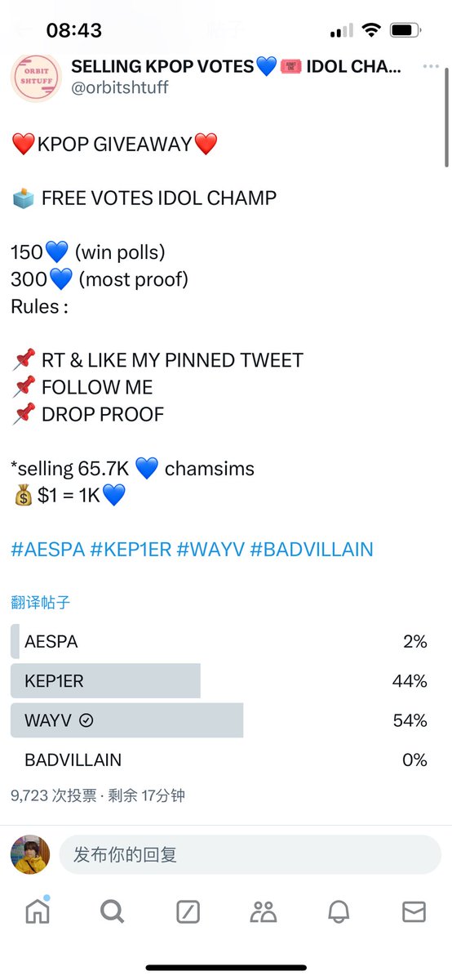Open the Communities people icon
Screen dimensions: 452x980
[x=264, y=911]
